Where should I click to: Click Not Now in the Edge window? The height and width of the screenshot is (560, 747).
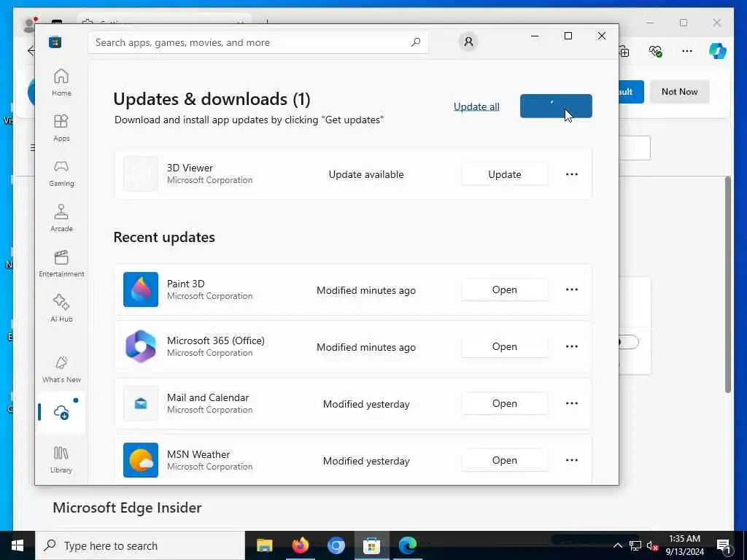coord(679,91)
